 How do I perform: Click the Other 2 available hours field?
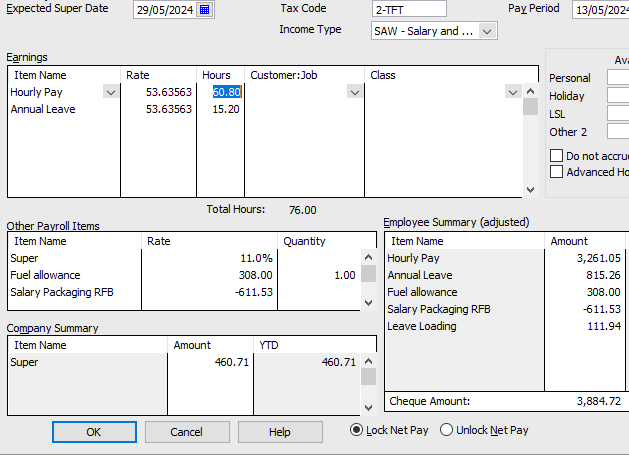[x=618, y=132]
